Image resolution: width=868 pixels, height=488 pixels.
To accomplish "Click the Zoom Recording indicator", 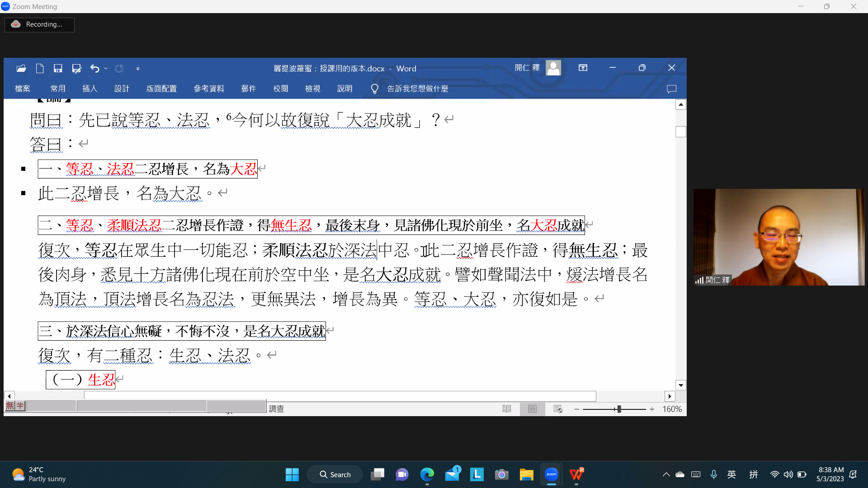I will (39, 24).
